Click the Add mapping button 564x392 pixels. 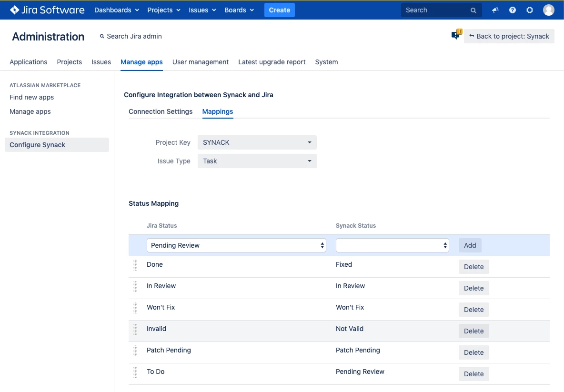470,245
